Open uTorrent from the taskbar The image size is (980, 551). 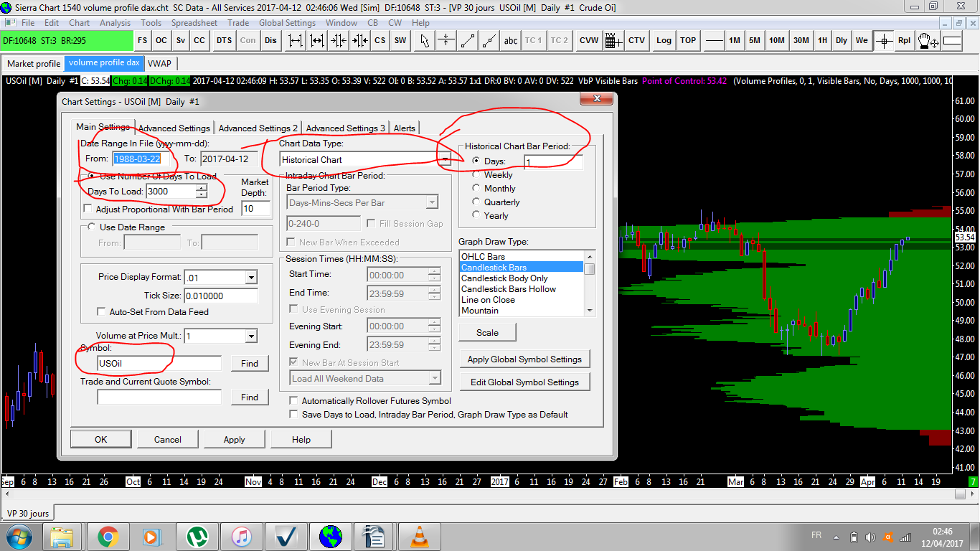tap(197, 536)
